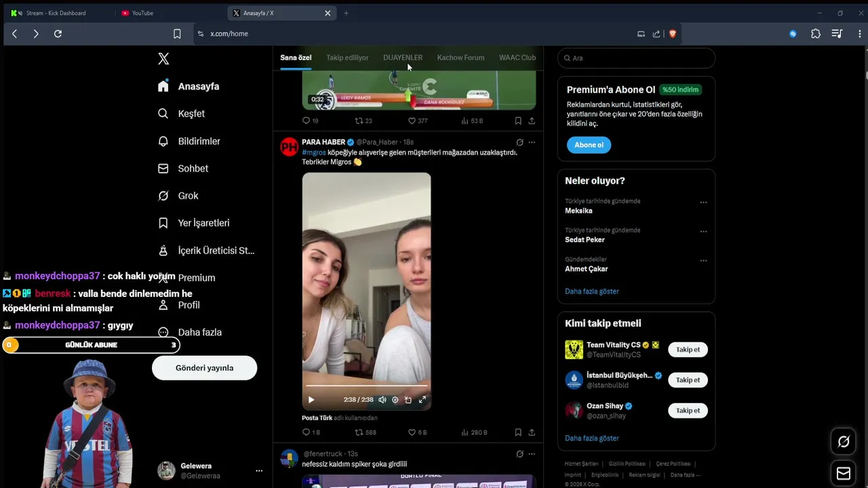Open video settings gear
868x488 pixels.
point(395,400)
